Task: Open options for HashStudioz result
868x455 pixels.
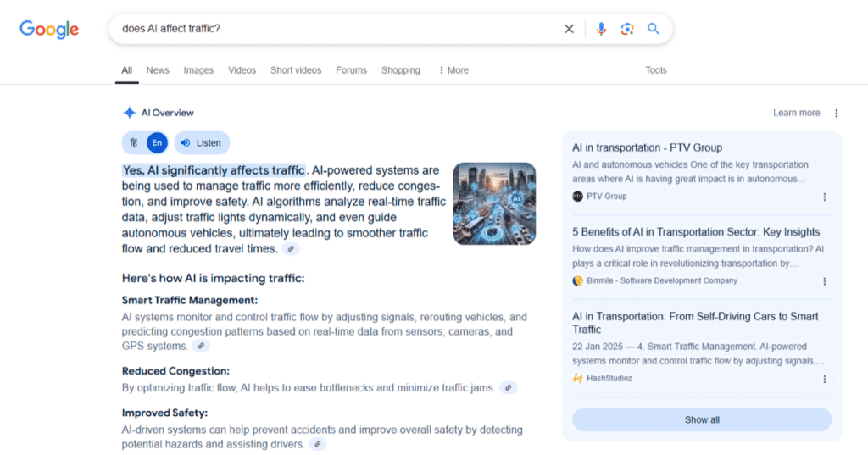Action: (x=824, y=380)
